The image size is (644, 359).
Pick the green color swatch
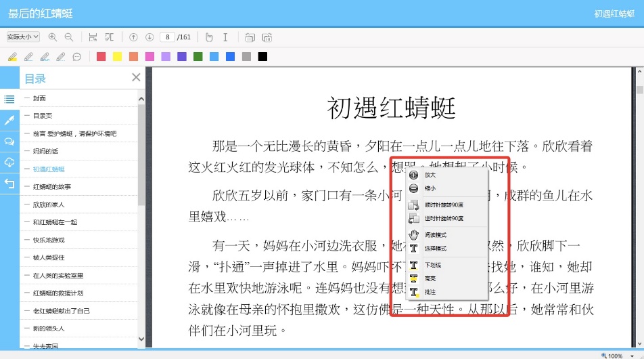pos(198,56)
